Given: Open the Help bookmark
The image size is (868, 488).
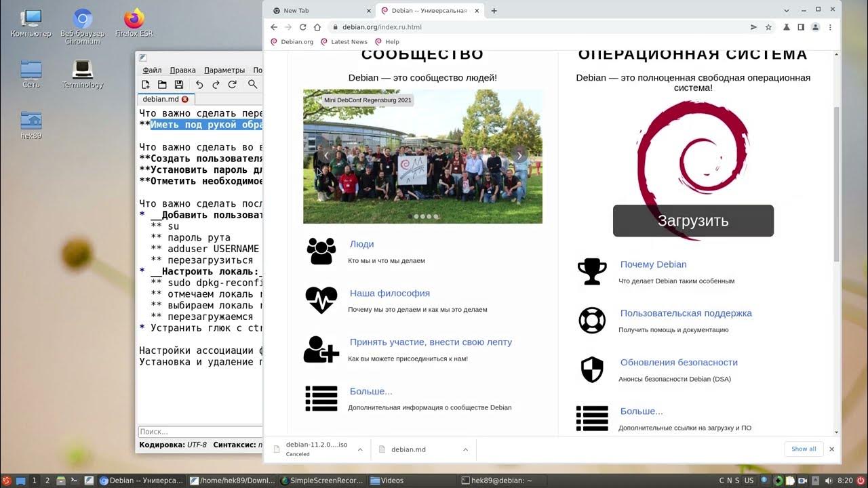Looking at the screenshot, I should pos(387,42).
